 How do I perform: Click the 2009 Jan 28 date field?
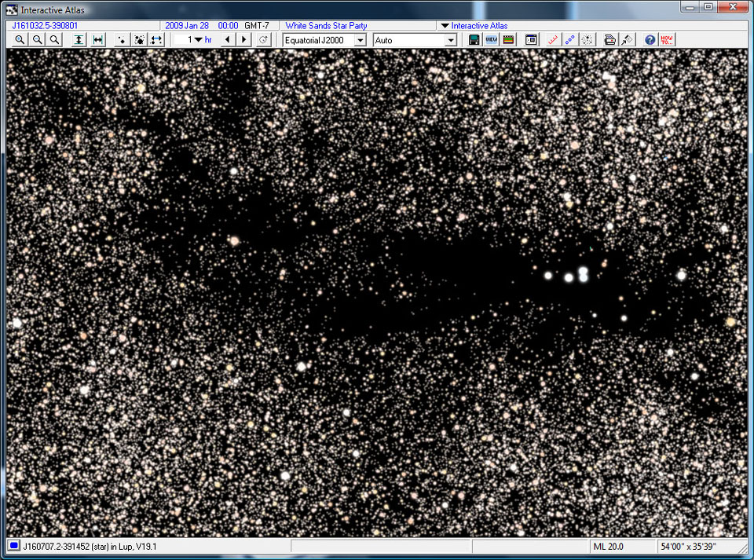[x=188, y=26]
